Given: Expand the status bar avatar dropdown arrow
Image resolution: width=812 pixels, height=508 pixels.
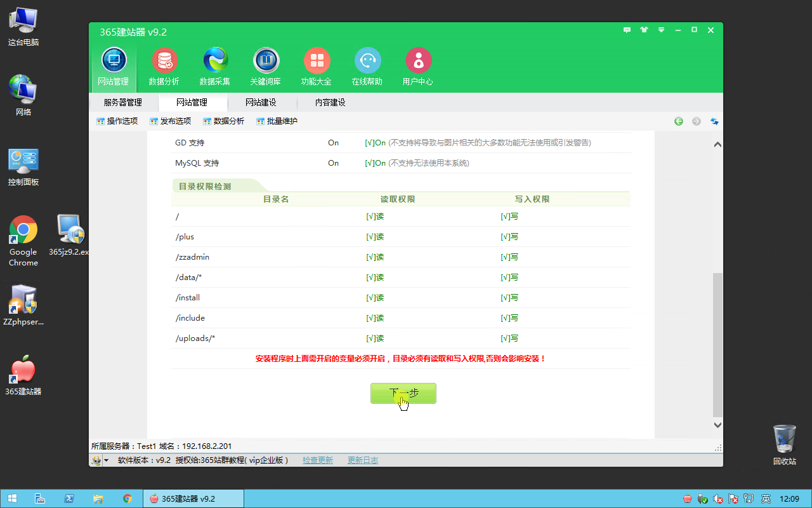Looking at the screenshot, I should click(106, 460).
